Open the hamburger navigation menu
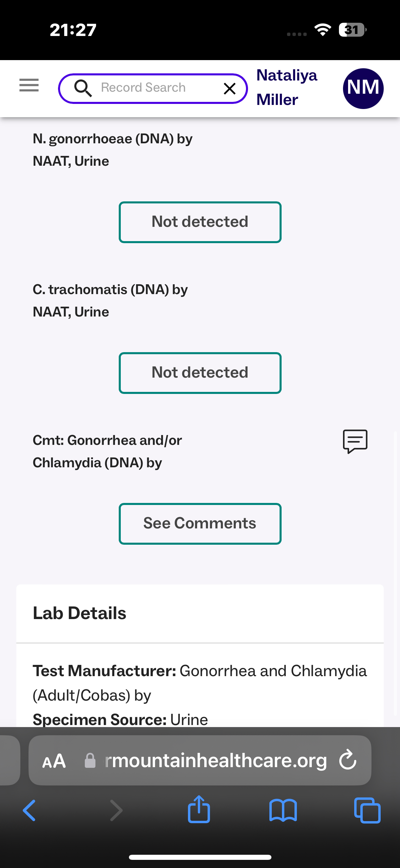 click(x=29, y=85)
